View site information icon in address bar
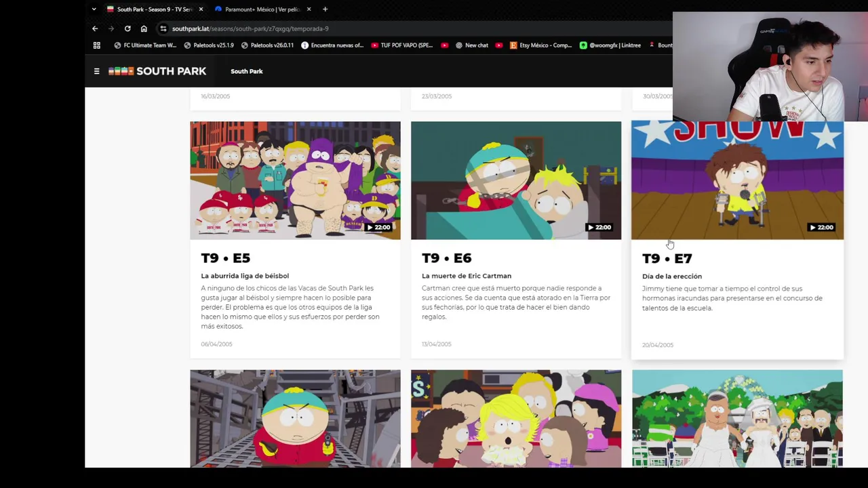The height and width of the screenshot is (488, 868). [163, 28]
